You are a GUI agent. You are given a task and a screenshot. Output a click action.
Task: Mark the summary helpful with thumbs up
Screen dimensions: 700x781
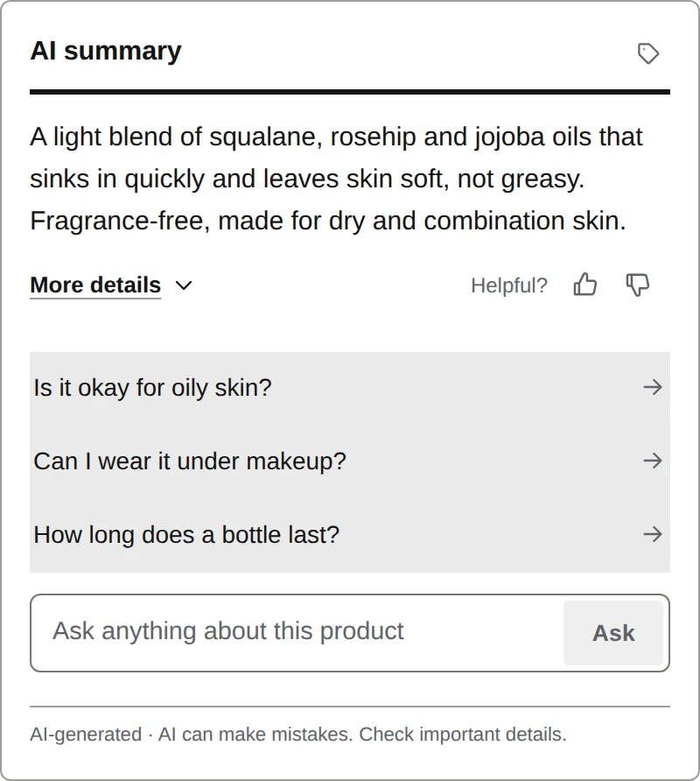(585, 285)
